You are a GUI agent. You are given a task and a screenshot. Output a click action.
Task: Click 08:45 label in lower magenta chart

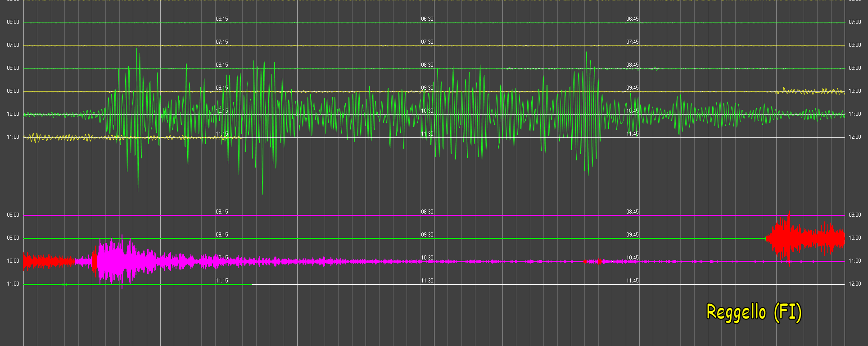[633, 212]
